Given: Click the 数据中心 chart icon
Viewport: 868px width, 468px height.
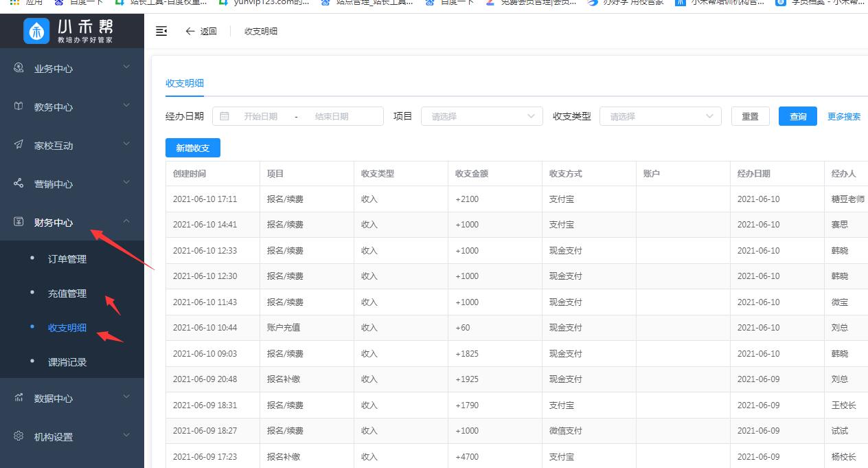Looking at the screenshot, I should (19, 398).
